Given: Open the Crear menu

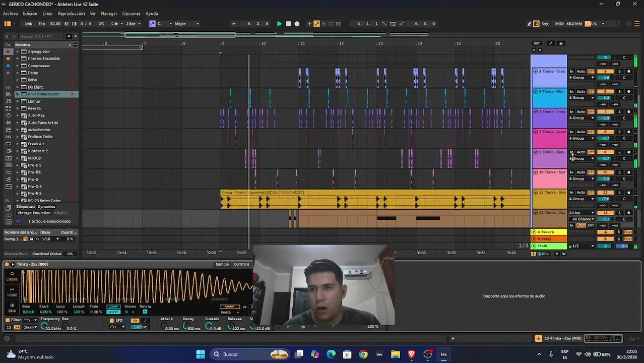Looking at the screenshot, I should click(x=47, y=14).
